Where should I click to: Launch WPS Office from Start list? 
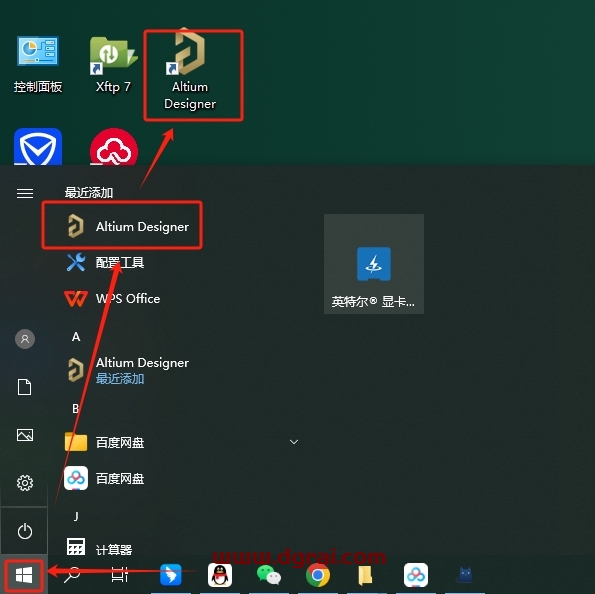point(112,299)
